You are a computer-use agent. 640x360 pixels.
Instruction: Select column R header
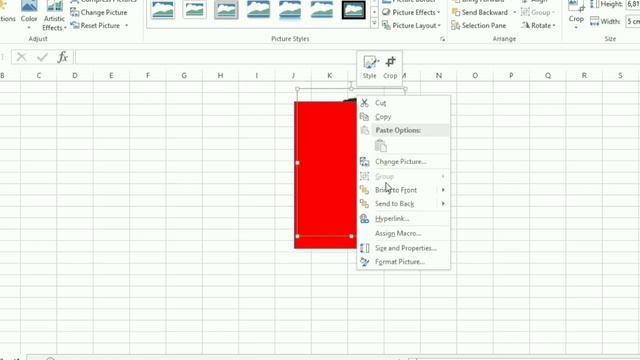pos(584,76)
